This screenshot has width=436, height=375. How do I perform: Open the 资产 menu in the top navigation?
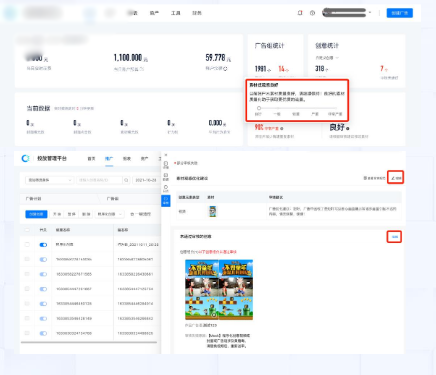tap(154, 13)
